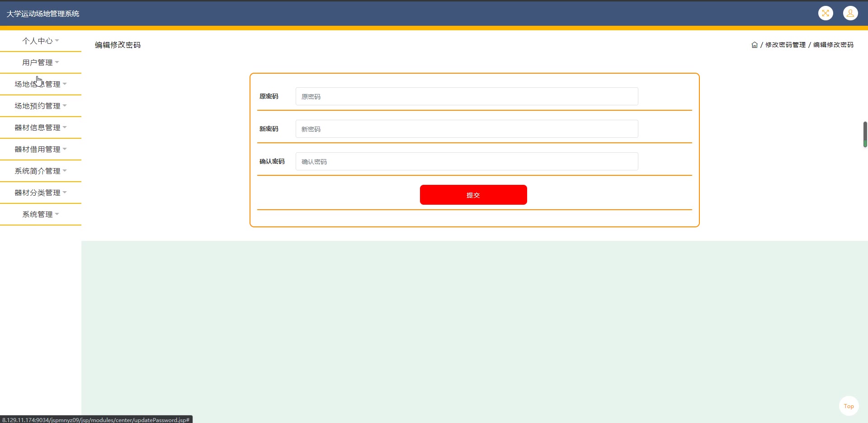Viewport: 868px width, 423px height.
Task: Open the user profile icon in header
Action: tap(850, 13)
